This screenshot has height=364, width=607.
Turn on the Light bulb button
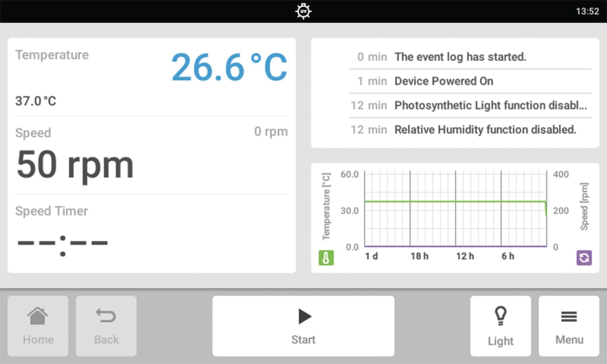pyautogui.click(x=500, y=326)
